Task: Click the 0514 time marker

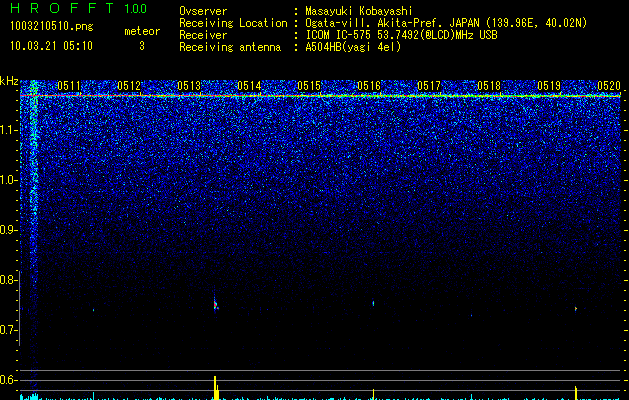Action: pos(249,86)
